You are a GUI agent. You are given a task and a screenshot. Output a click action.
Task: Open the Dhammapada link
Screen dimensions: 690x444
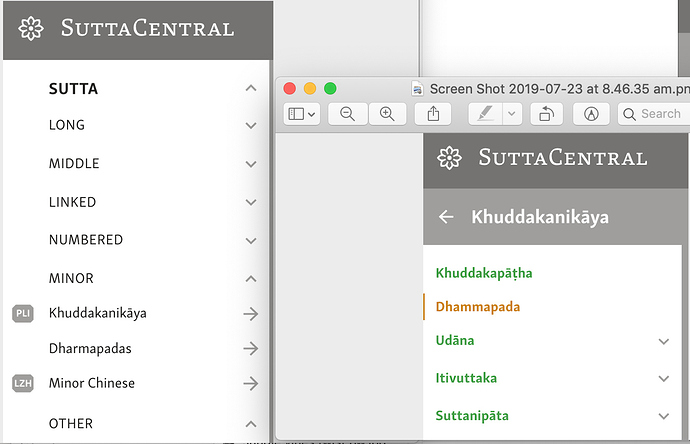click(477, 306)
